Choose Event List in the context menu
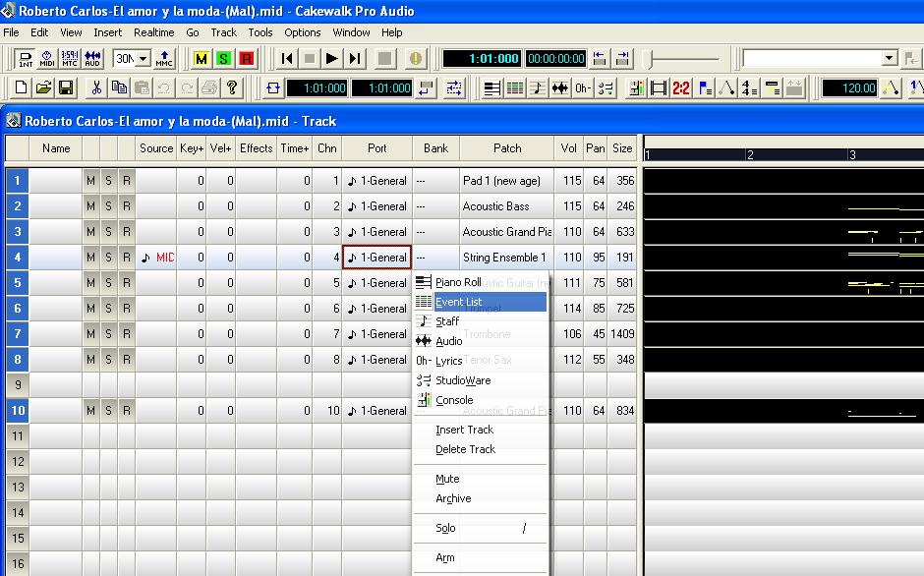The width and height of the screenshot is (924, 576). 481,302
